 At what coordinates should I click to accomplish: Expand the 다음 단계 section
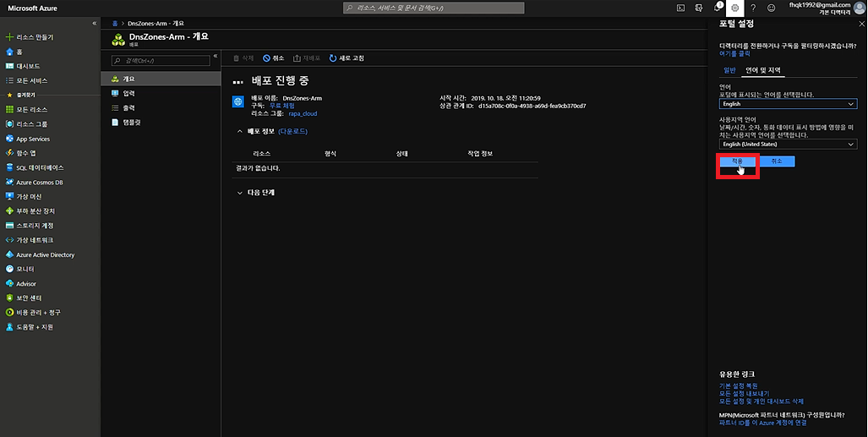coord(240,193)
